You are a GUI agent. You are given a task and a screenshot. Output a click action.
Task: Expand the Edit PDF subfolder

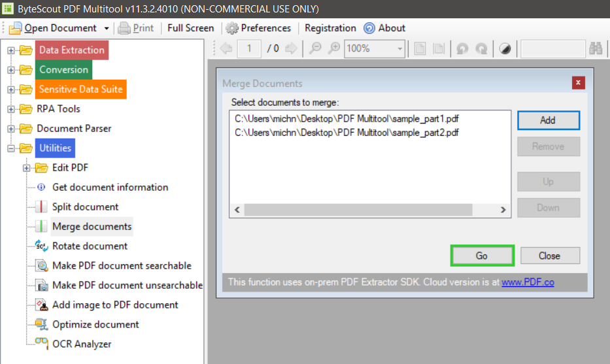click(26, 168)
